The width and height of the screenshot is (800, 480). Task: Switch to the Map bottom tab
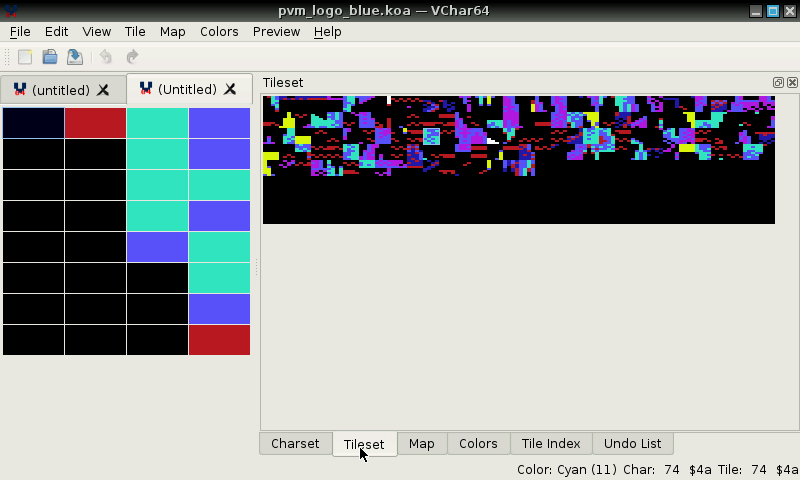422,444
